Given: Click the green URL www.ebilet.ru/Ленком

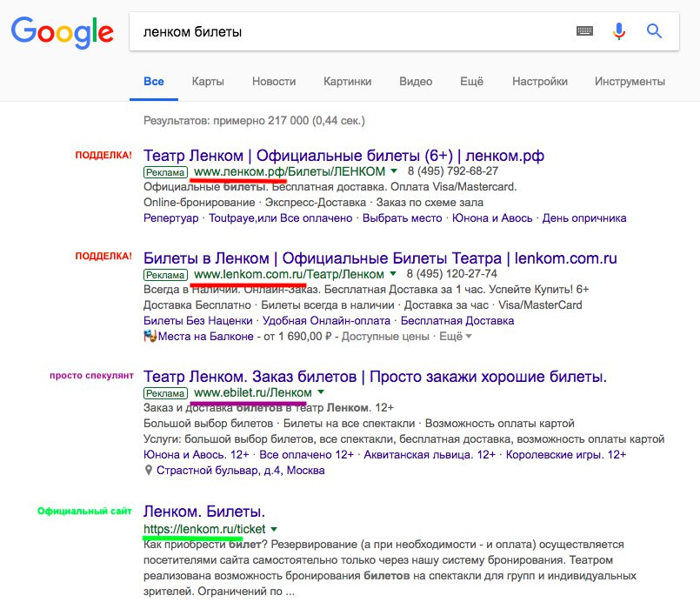Looking at the screenshot, I should click(x=253, y=392).
